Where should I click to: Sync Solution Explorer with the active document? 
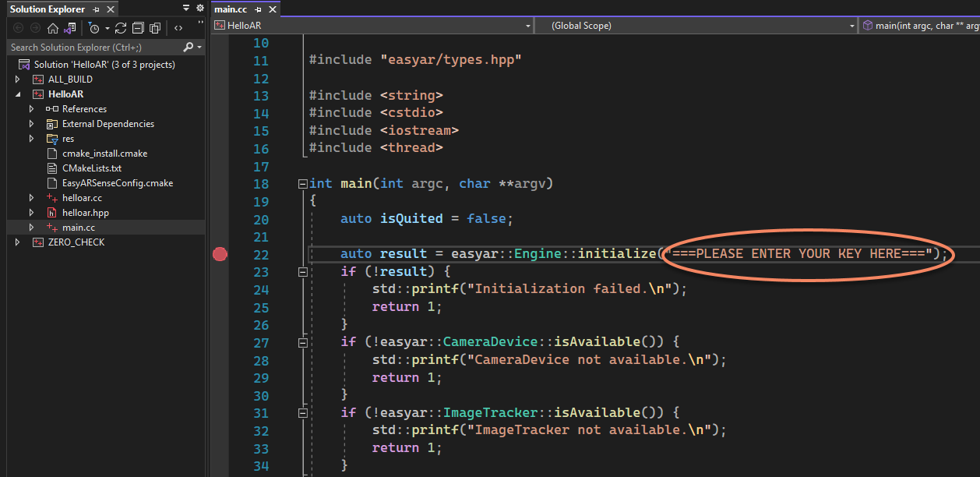121,28
